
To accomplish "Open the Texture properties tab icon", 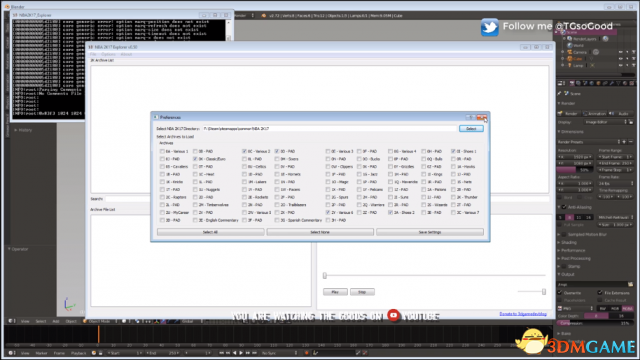I will pos(632,83).
